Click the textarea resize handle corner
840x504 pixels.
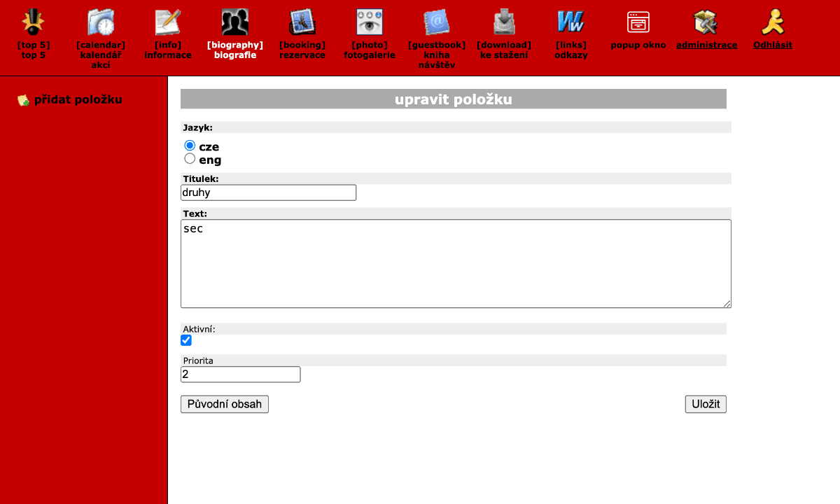tap(727, 304)
